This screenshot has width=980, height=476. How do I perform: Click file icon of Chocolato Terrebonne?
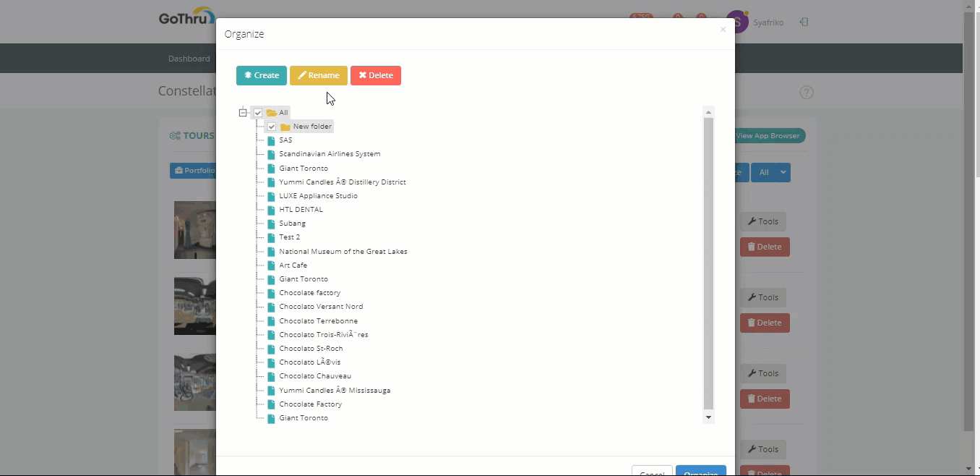point(271,321)
